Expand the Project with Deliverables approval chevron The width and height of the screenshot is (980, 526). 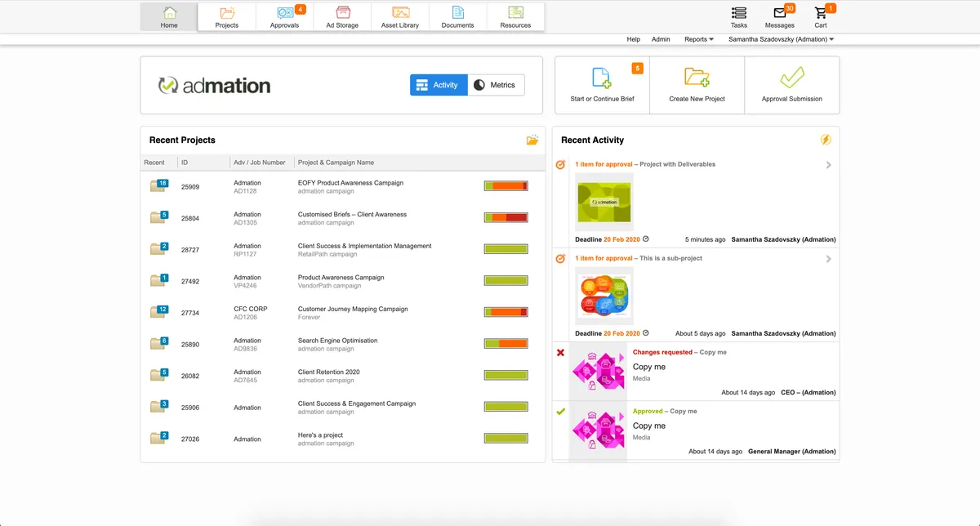pos(829,165)
